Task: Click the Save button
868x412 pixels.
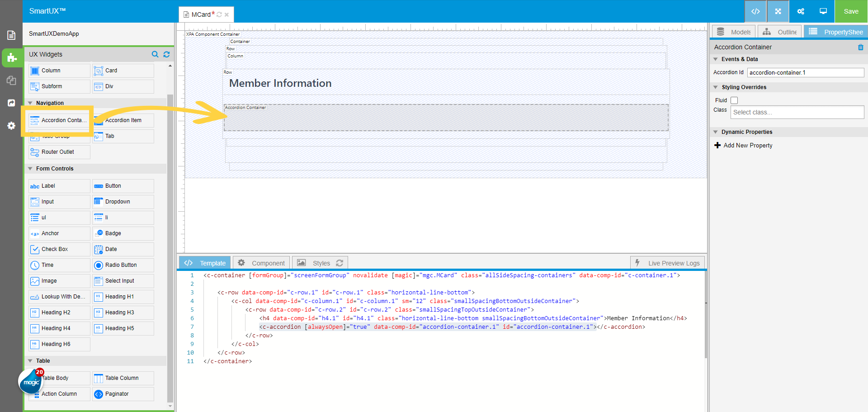Action: (851, 11)
